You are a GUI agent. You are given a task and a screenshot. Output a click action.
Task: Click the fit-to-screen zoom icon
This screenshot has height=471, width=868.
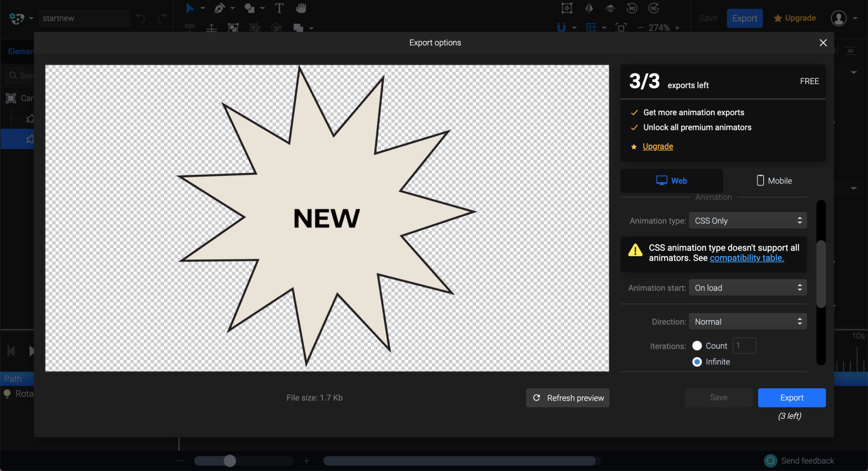pos(621,28)
